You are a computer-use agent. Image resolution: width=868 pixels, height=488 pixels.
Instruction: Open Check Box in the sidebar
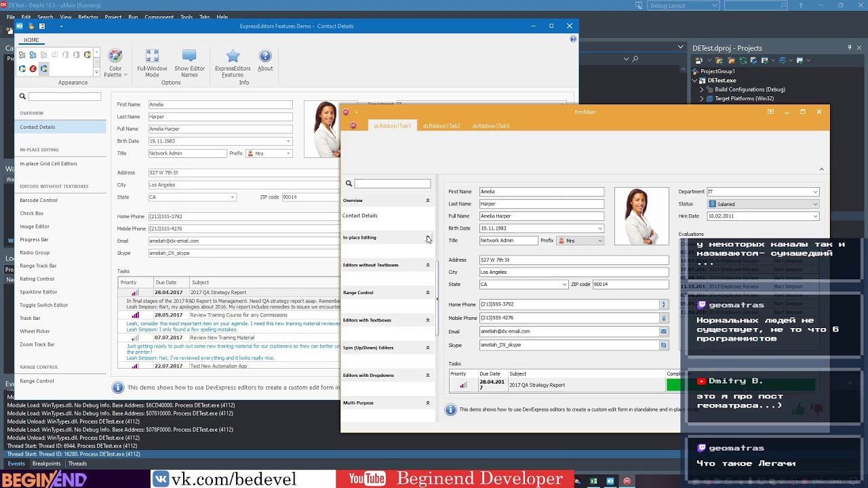pyautogui.click(x=32, y=213)
